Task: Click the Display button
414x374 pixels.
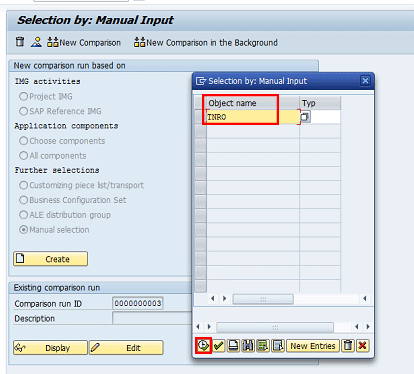Action: click(51, 348)
